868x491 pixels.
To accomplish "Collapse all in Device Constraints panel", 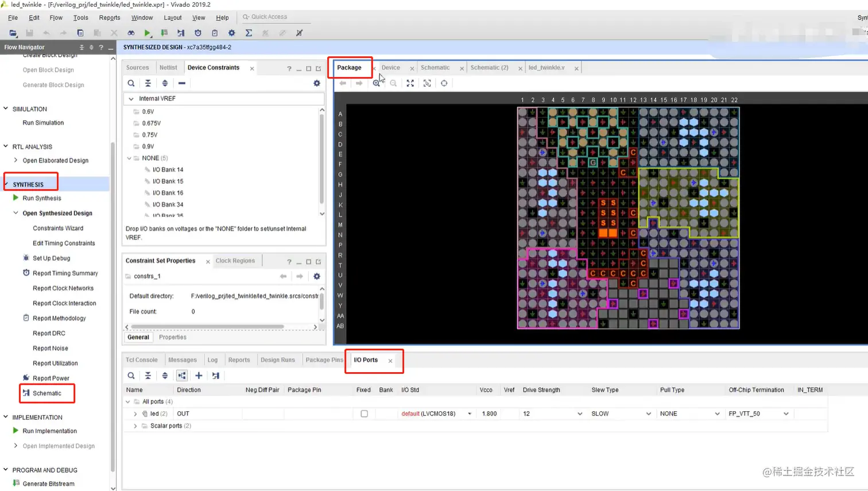I will click(x=148, y=83).
